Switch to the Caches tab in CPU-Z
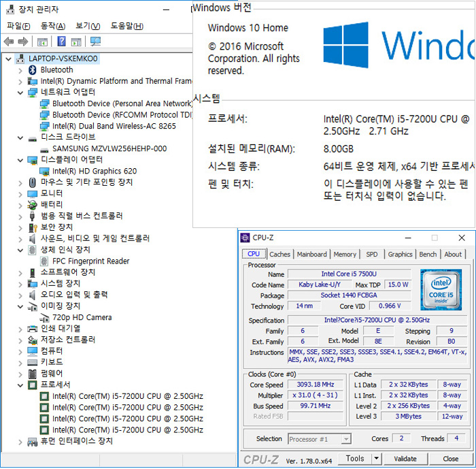This screenshot has height=469, width=476. click(x=279, y=254)
